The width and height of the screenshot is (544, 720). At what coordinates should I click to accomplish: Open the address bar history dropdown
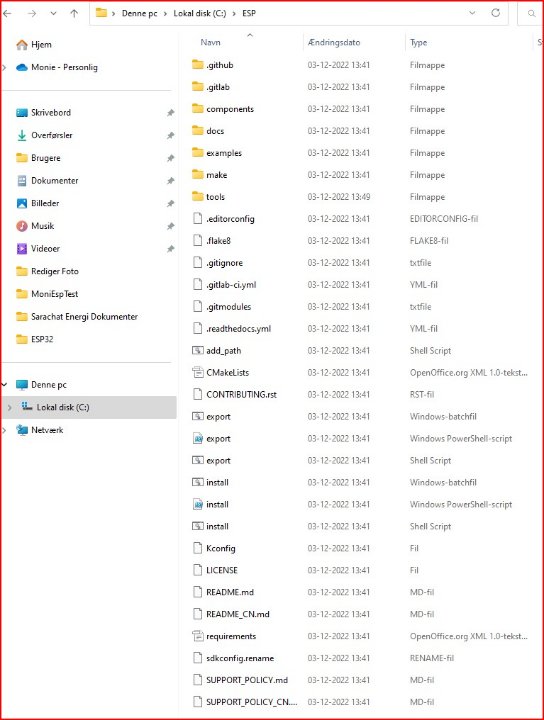[472, 13]
